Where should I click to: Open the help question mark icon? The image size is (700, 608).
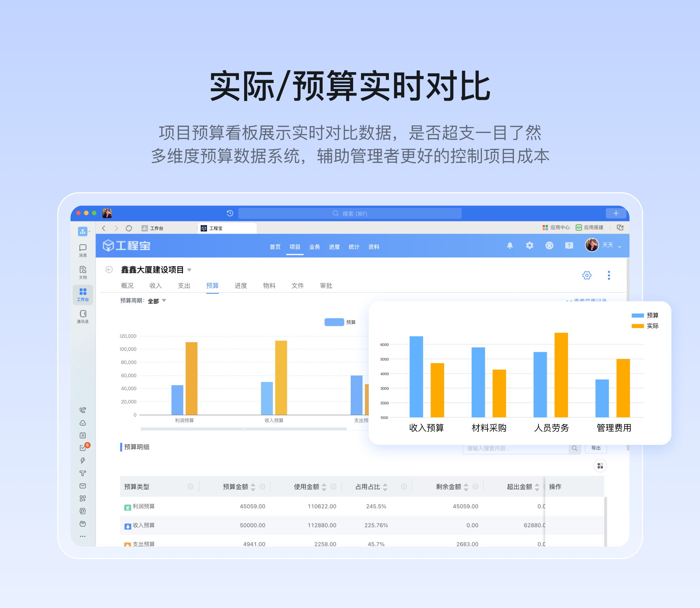[569, 245]
